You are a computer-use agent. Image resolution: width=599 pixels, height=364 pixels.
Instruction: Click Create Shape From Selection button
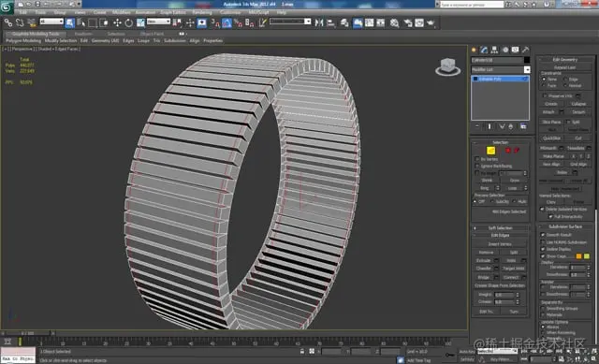click(x=500, y=285)
